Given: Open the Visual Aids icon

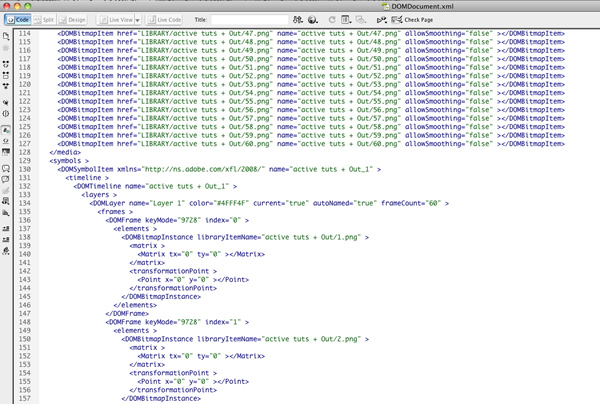Looking at the screenshot, I should click(360, 20).
